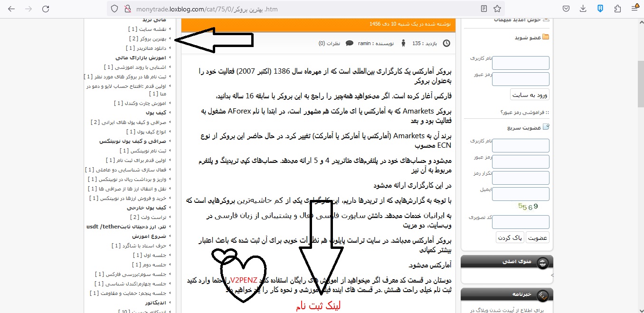
Task: Bookmark this page with the star icon
Action: (497, 9)
